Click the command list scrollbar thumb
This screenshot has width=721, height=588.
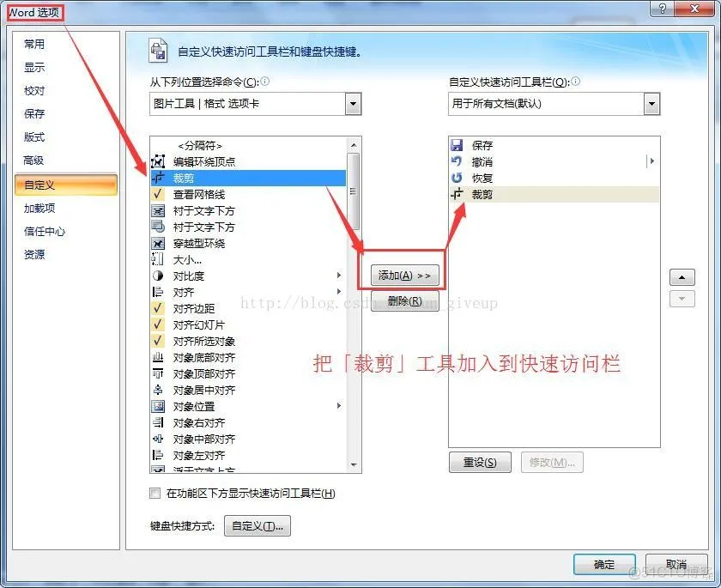tap(354, 191)
